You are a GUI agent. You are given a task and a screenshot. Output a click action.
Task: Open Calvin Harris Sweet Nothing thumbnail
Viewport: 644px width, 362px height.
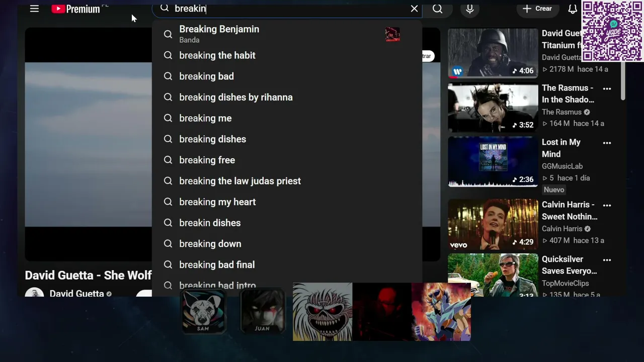(x=493, y=224)
